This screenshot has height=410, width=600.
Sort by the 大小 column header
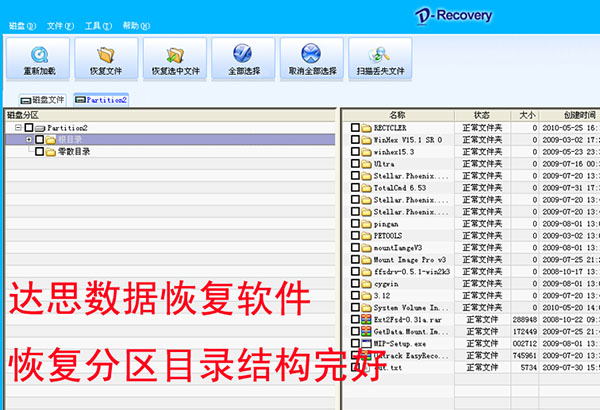point(525,115)
